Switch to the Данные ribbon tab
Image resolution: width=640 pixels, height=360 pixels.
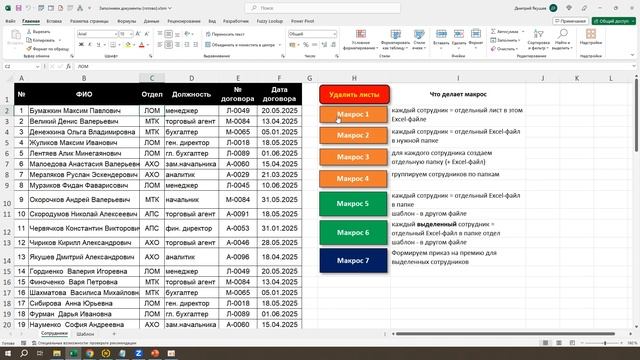(151, 21)
